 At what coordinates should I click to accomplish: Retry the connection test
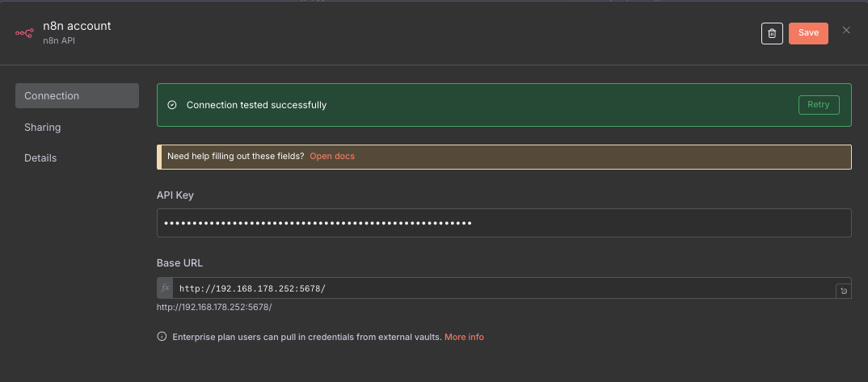818,105
